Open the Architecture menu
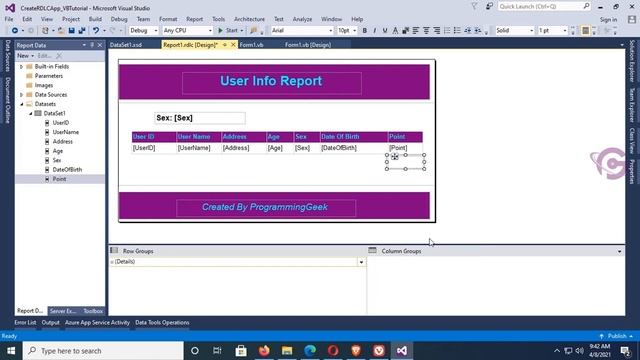The image size is (640, 360). coord(249,19)
